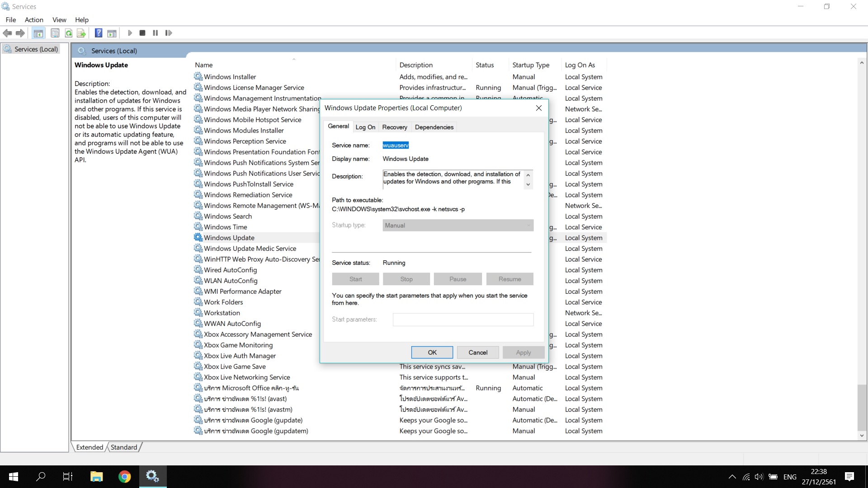Click the gear icon beside WLAN AutoConfig
The image size is (868, 488).
point(198,281)
